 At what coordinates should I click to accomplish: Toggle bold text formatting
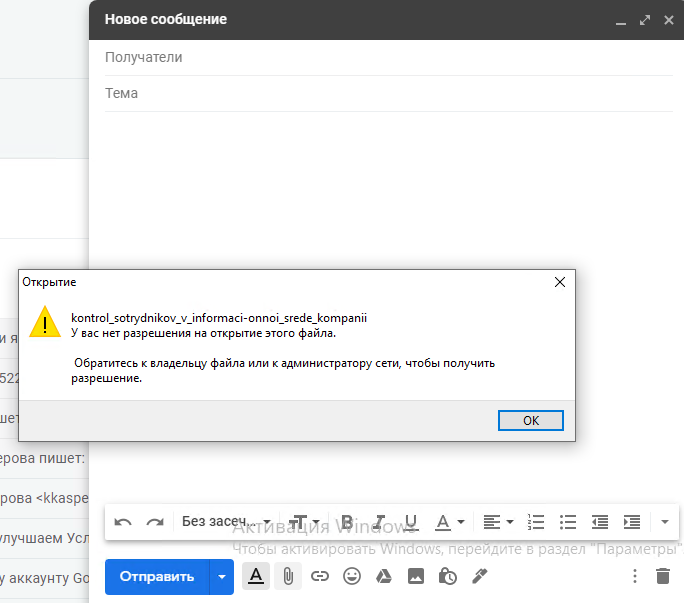tap(347, 522)
